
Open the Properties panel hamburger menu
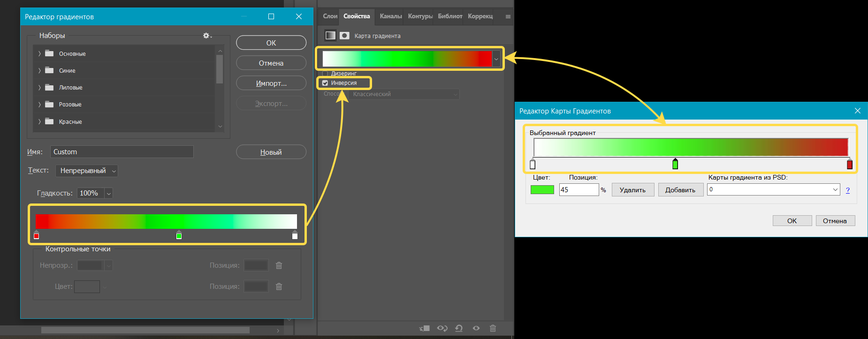coord(508,16)
